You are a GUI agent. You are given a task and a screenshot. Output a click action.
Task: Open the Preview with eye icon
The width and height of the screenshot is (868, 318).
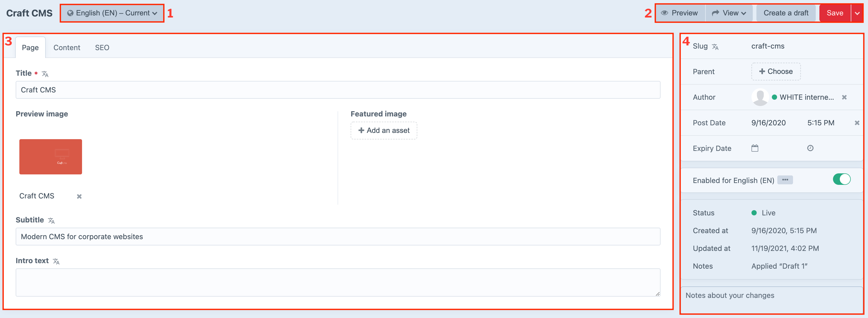pos(680,13)
